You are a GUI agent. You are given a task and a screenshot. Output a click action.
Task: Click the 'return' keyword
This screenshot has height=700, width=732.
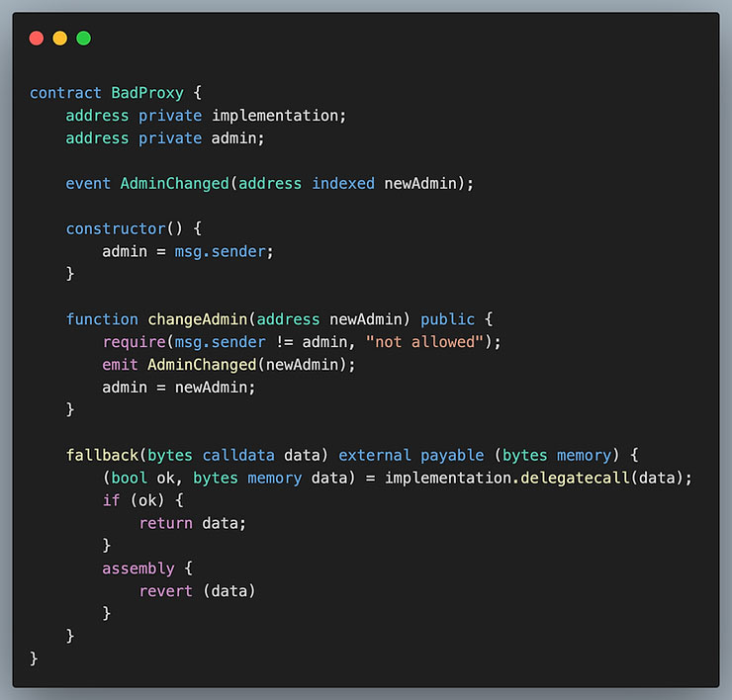[166, 523]
